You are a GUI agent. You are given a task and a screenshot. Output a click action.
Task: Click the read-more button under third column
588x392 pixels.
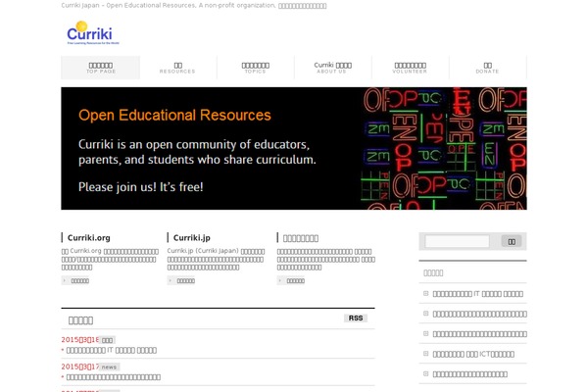pos(291,280)
